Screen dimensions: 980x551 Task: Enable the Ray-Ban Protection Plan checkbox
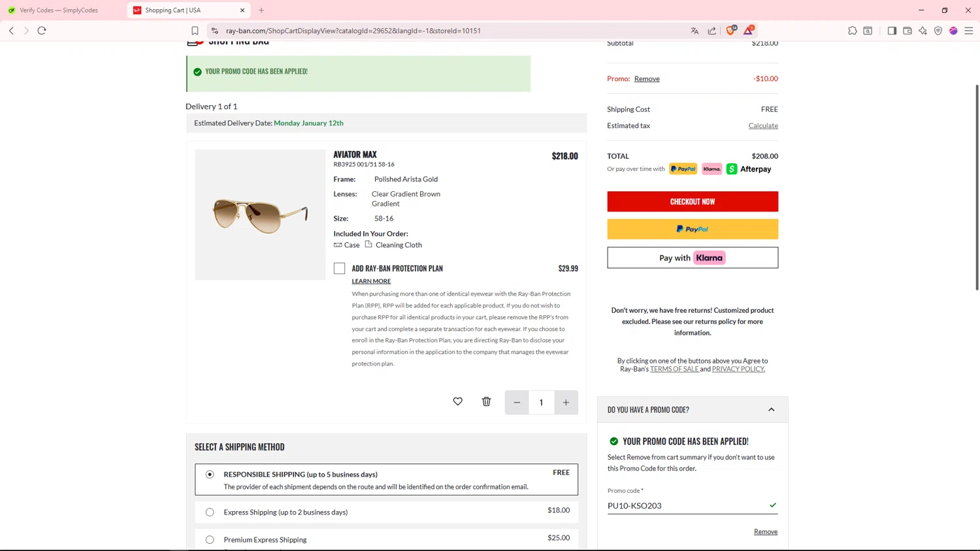(339, 268)
